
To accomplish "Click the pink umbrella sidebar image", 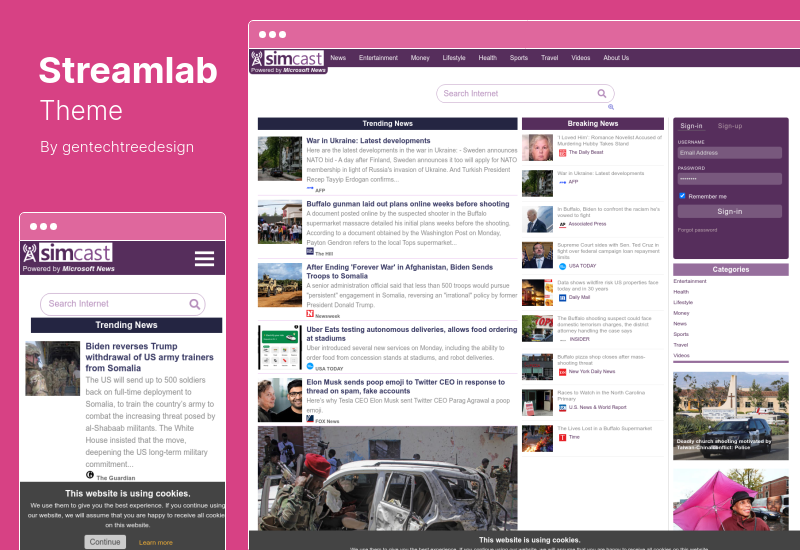I will (731, 500).
